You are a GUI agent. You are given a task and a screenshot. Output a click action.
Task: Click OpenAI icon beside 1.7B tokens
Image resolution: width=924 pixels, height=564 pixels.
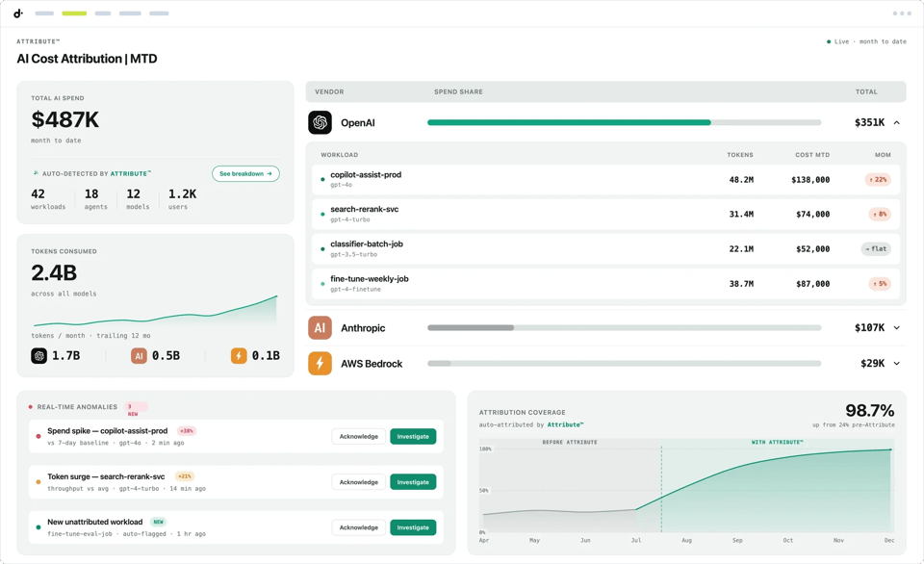(38, 355)
